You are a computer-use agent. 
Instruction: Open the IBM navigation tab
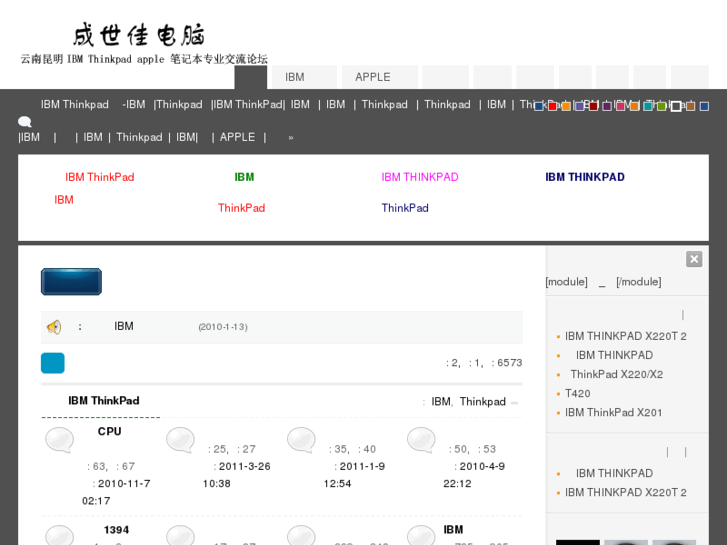coord(295,77)
